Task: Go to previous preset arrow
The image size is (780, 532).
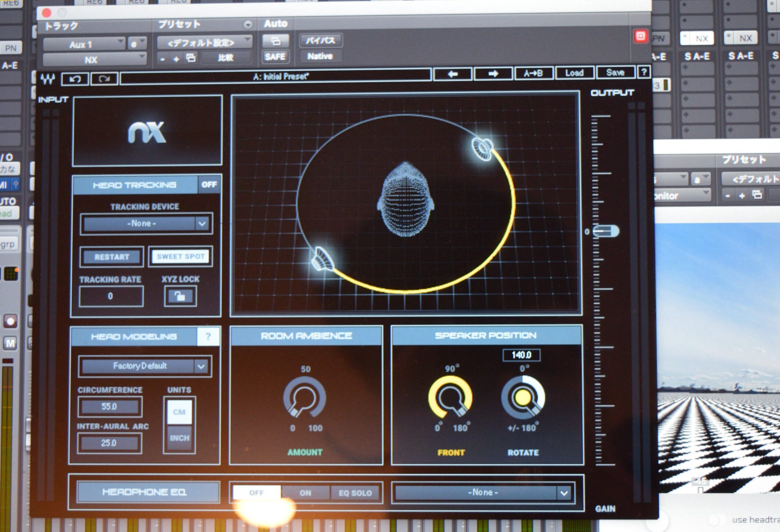Action: [x=453, y=74]
